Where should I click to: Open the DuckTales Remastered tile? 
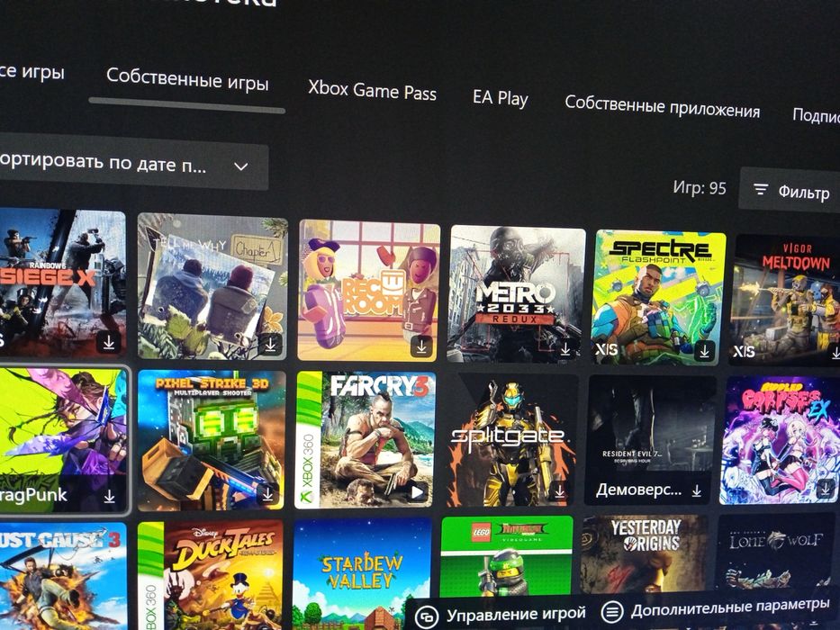pos(210,574)
